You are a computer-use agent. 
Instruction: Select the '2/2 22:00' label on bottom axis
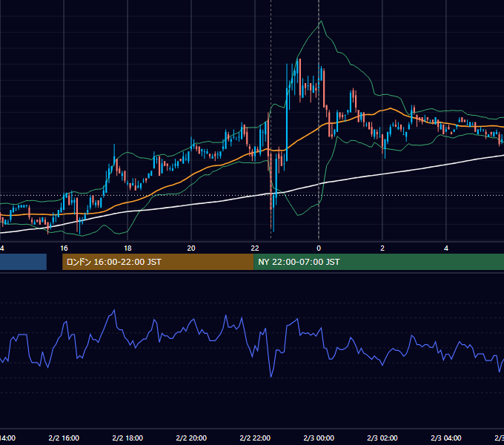pos(255,438)
